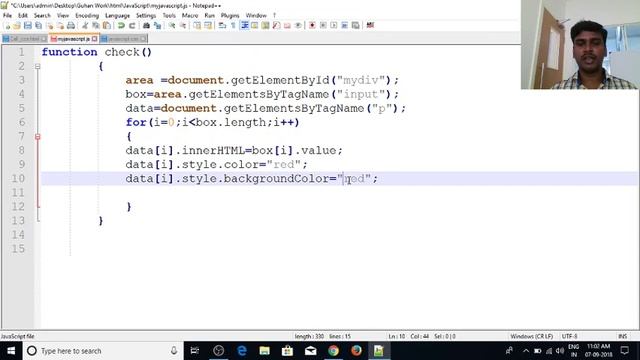Close the myjavascript.js tab with its X
Image resolution: width=640 pixels, height=360 pixels.
tap(94, 39)
